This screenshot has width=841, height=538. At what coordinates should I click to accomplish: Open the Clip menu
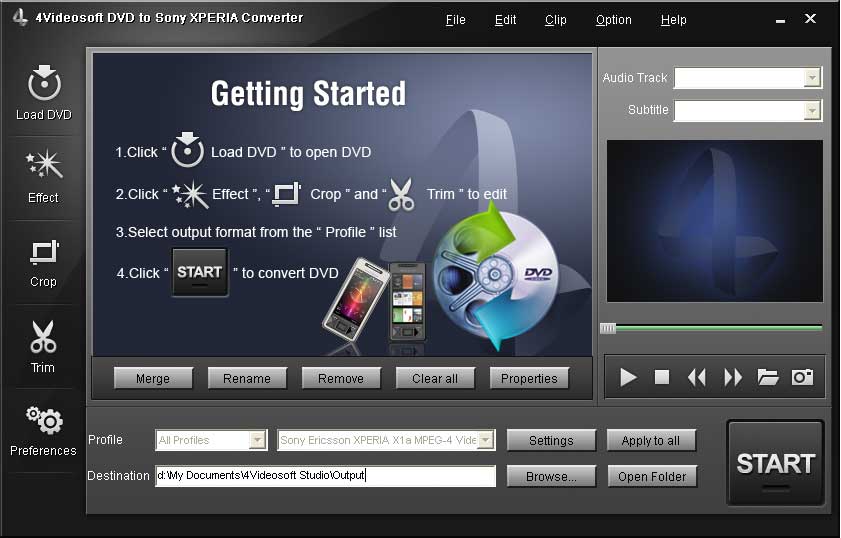(555, 20)
